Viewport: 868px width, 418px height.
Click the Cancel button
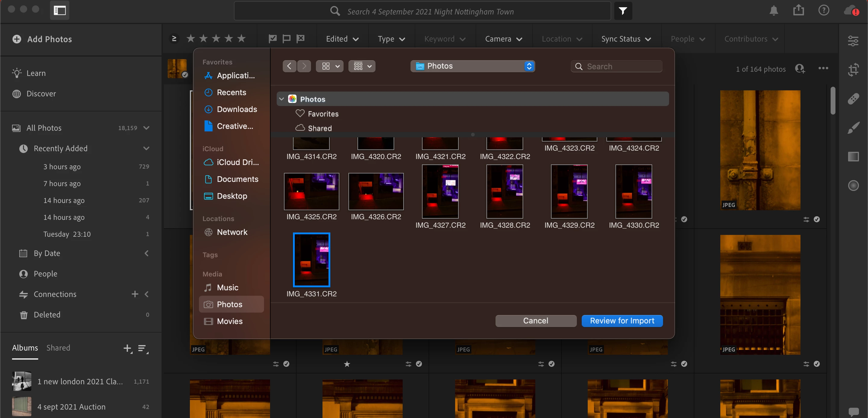click(x=536, y=321)
